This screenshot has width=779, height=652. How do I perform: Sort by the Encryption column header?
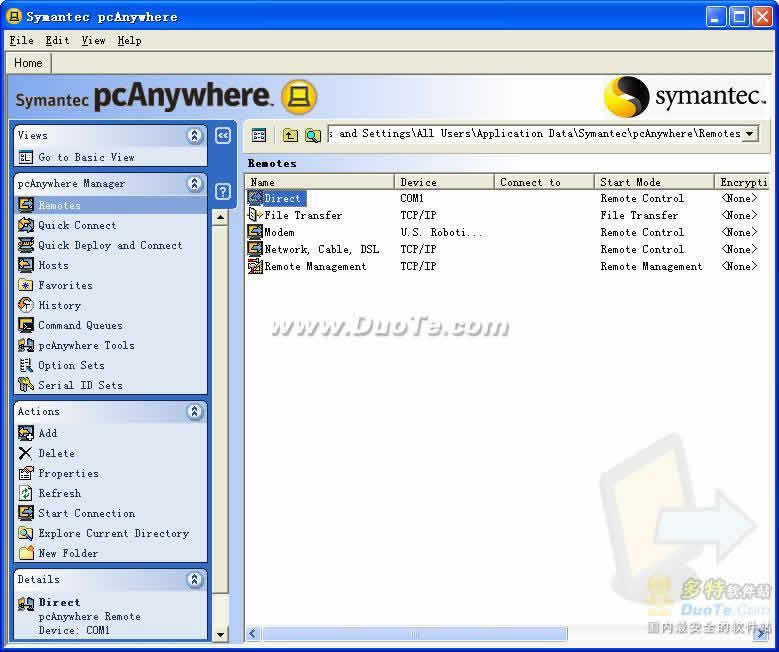742,182
